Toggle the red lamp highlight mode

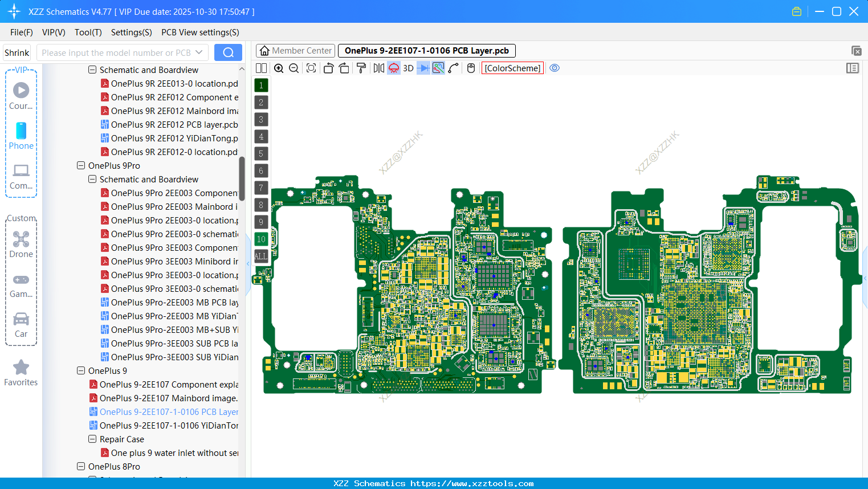click(x=393, y=68)
